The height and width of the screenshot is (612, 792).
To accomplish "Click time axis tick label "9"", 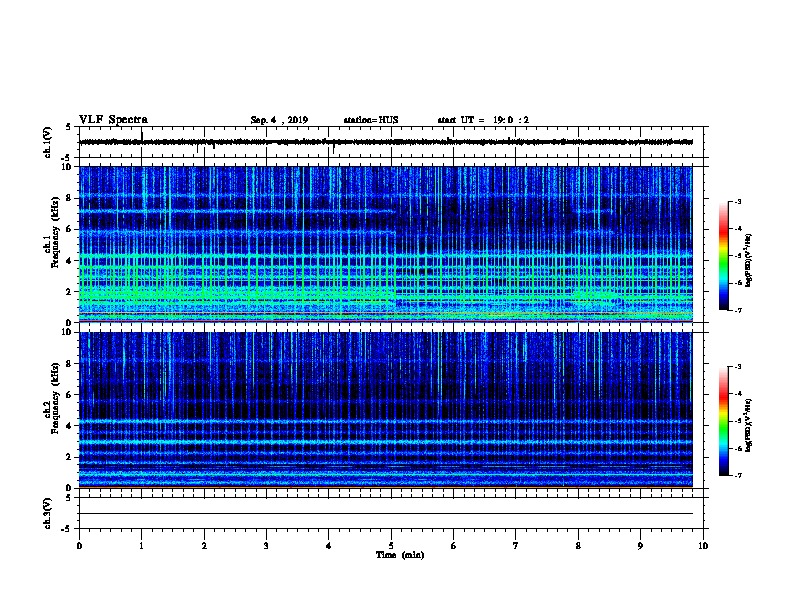I will click(x=640, y=546).
